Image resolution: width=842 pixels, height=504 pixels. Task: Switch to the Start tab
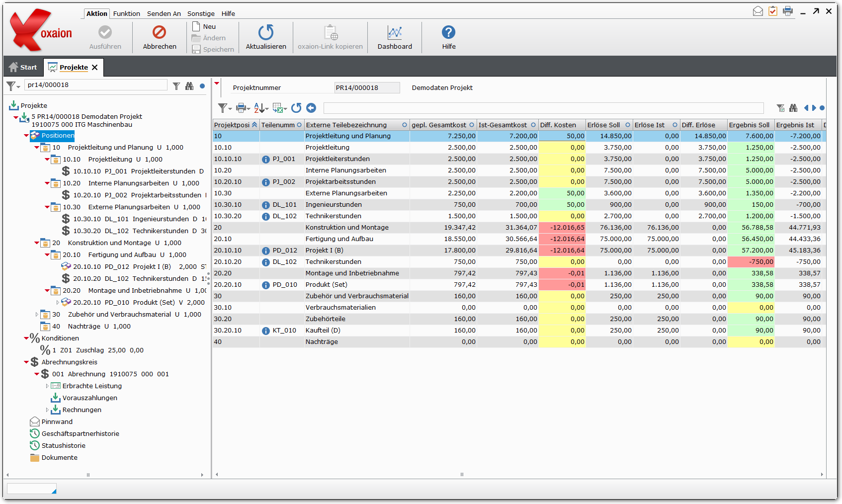tap(23, 67)
